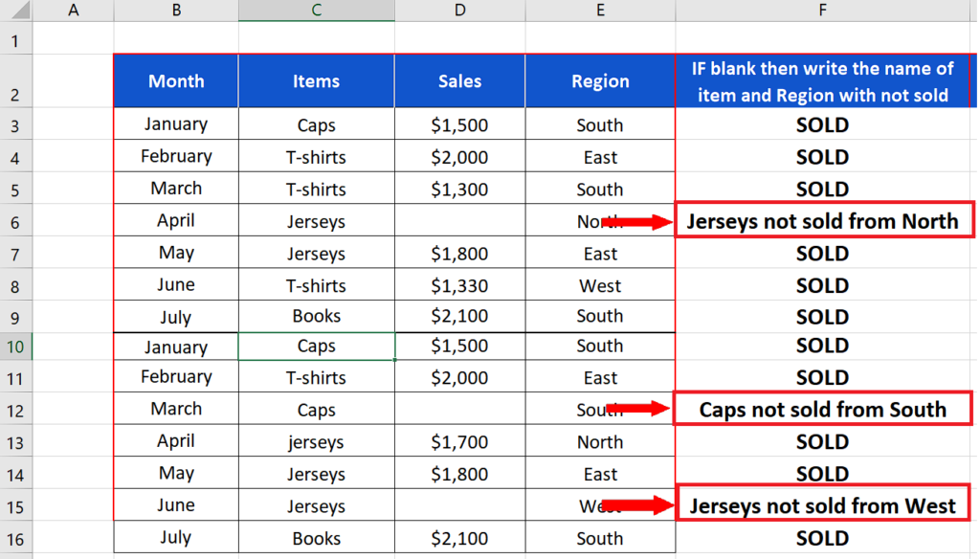Screen dimensions: 980x559
Task: Select the $1,330 sales value for June T-shirts
Action: 459,284
